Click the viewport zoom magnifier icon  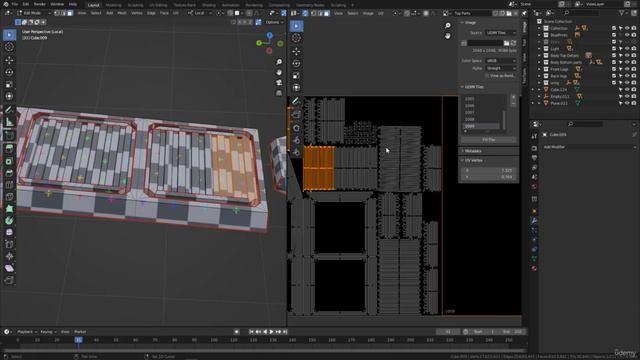click(x=279, y=62)
